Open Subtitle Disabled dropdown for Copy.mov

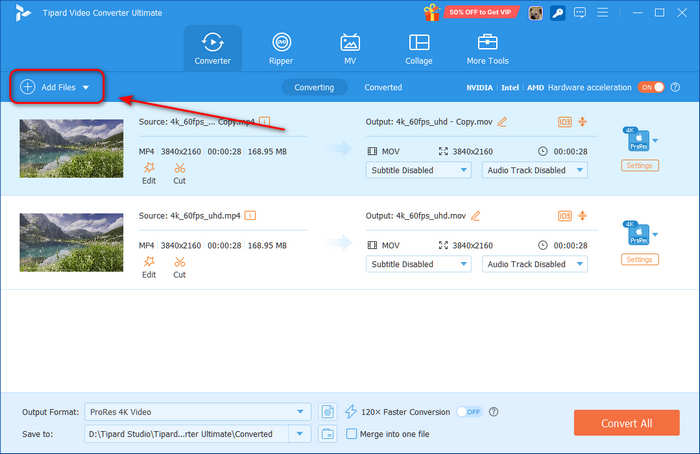tap(419, 170)
